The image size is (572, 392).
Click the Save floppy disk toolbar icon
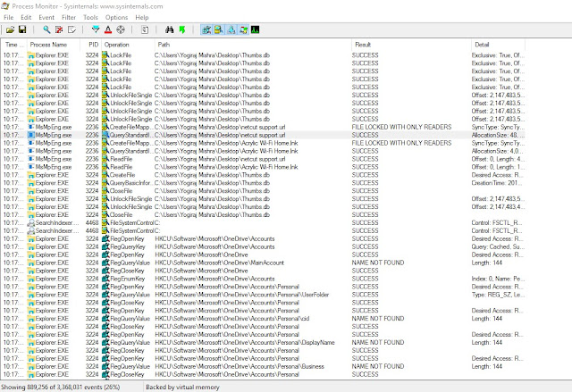coord(22,29)
